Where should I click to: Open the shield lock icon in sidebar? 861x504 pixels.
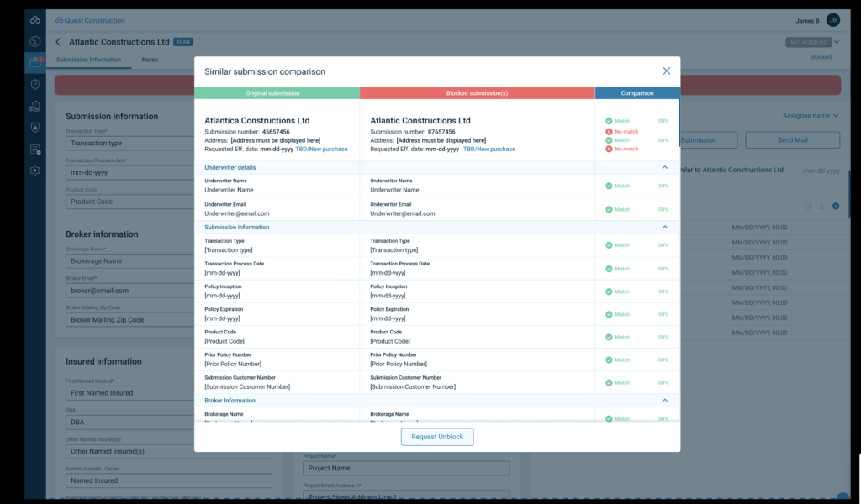pyautogui.click(x=35, y=127)
